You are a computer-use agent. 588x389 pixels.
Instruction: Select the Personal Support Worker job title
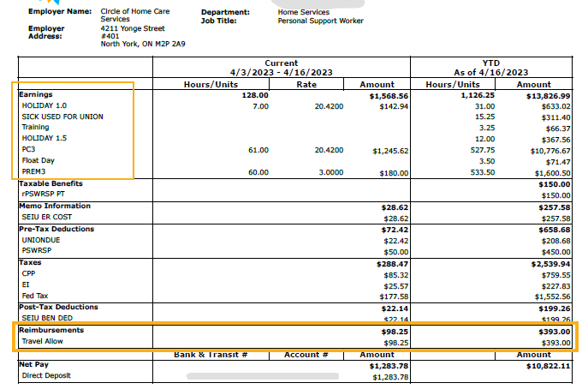point(320,21)
